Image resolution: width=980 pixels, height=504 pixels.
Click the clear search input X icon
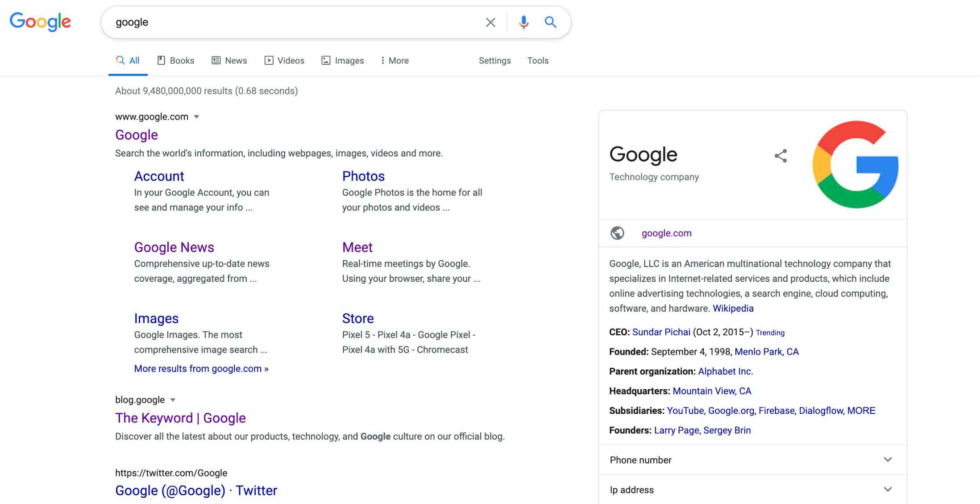point(490,21)
